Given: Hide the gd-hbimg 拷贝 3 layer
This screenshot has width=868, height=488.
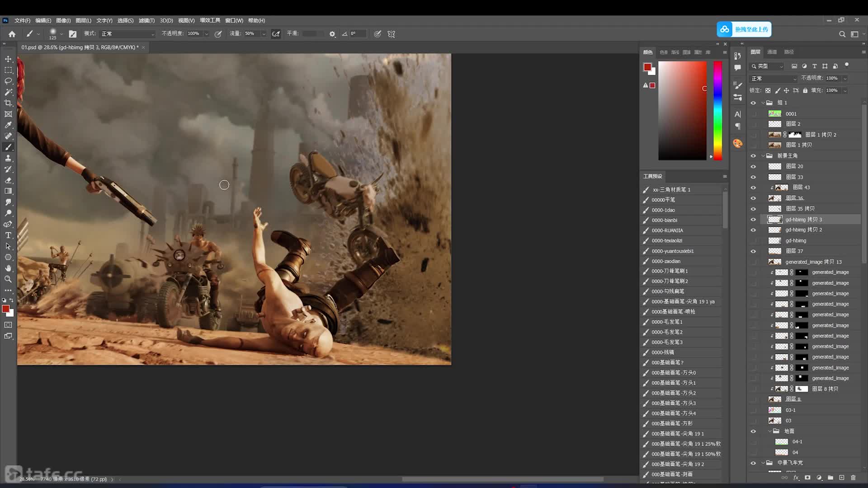Looking at the screenshot, I should 753,220.
